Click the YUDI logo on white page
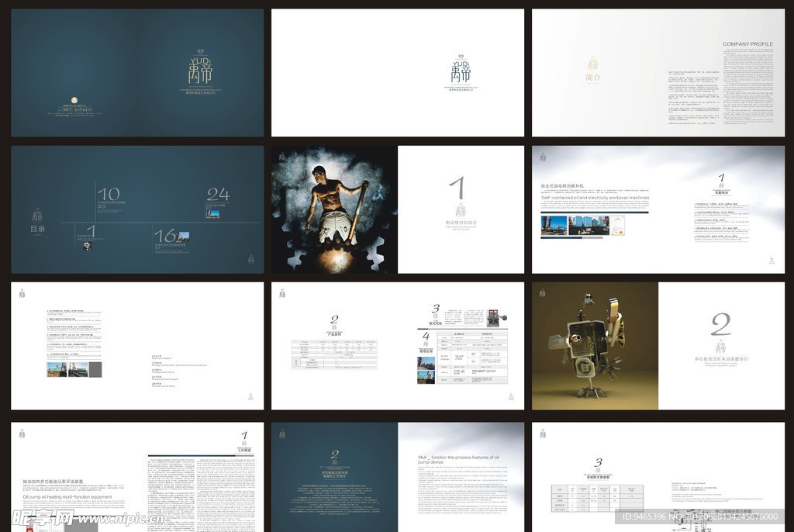 [x=461, y=70]
